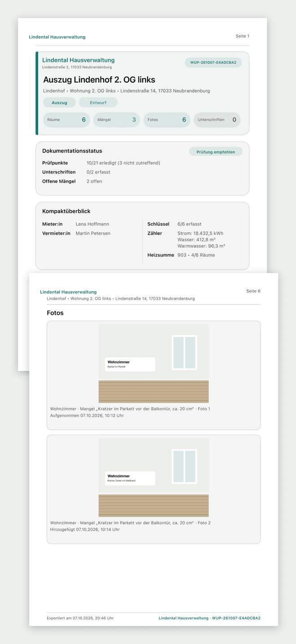Viewport: 296px width, 644px height.
Task: Click the Seite 6 page number
Action: 253,291
